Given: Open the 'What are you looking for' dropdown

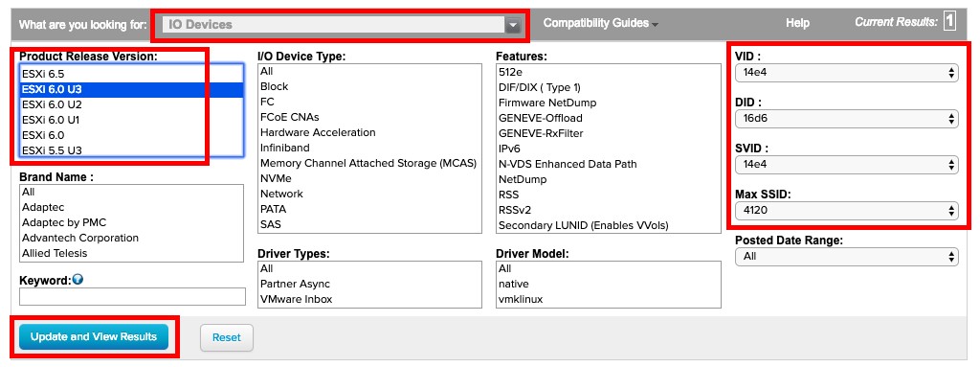Looking at the screenshot, I should coord(341,24).
